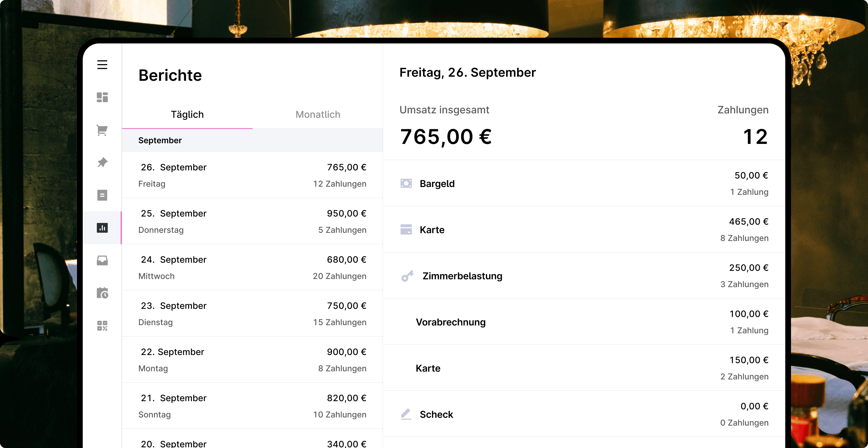Viewport: 868px width, 448px height.
Task: Select the pin icon in sidebar
Action: pos(102,163)
